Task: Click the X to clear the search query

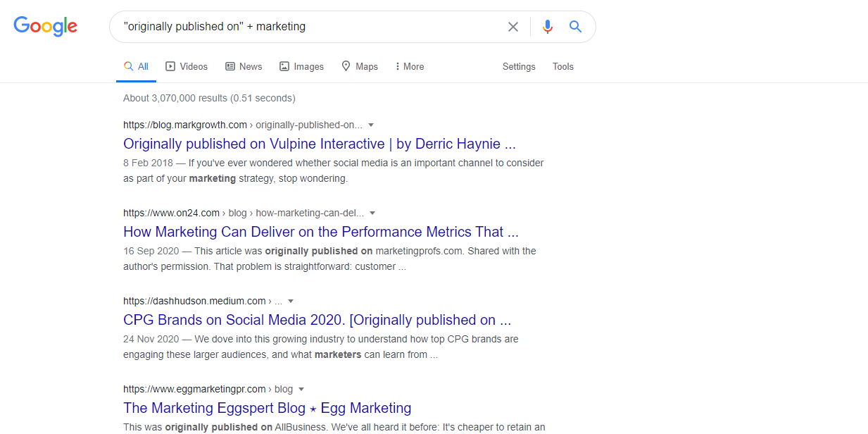Action: point(513,26)
